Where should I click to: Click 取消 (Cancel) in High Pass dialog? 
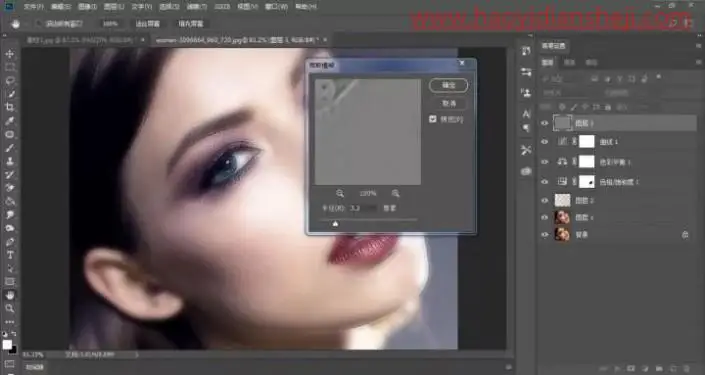[x=448, y=103]
